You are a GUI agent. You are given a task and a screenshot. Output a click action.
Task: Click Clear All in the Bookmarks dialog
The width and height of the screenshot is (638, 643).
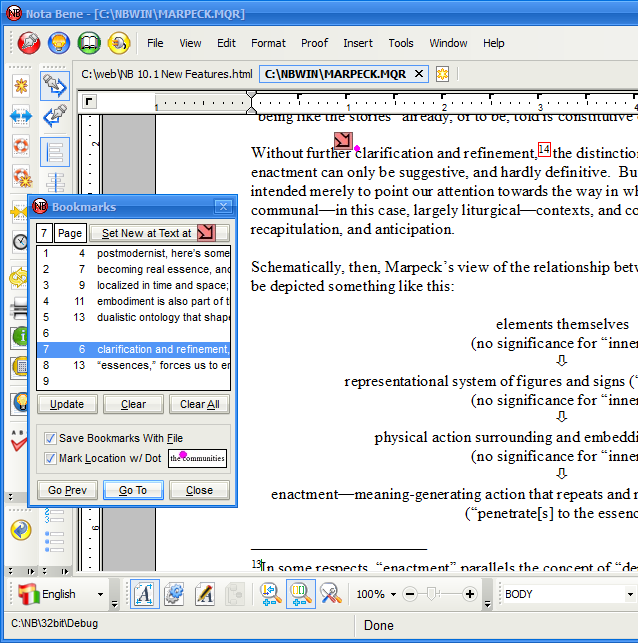point(200,404)
